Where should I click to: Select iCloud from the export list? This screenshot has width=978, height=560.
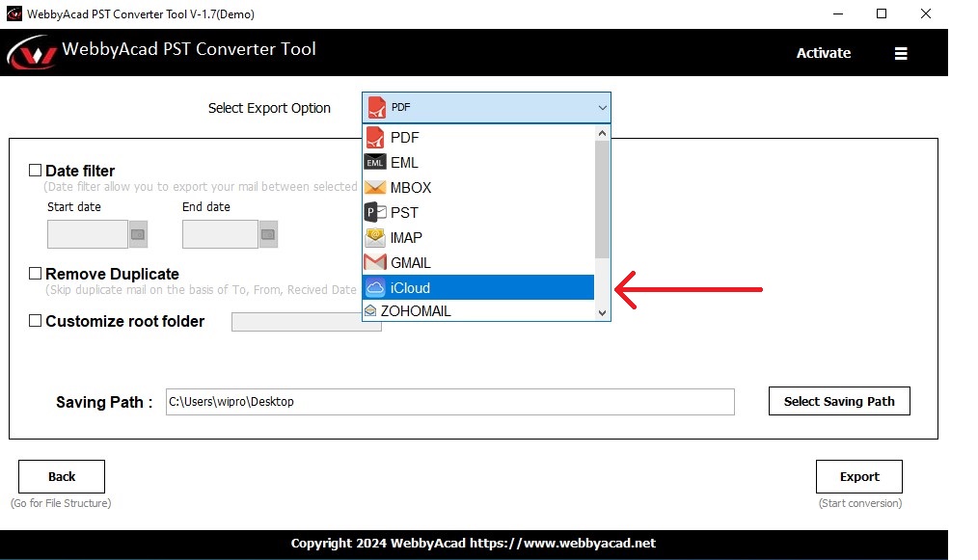point(478,287)
